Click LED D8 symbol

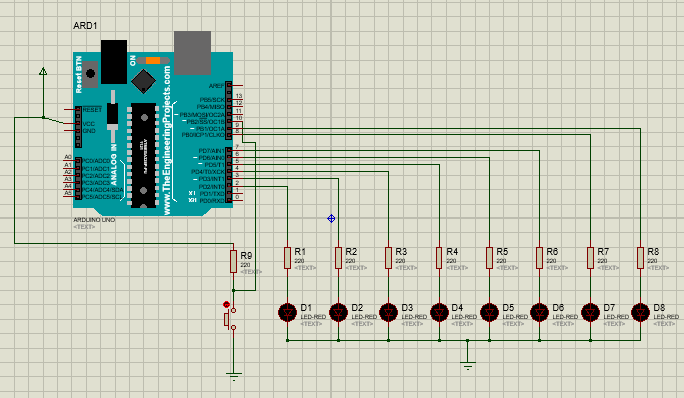(640, 312)
